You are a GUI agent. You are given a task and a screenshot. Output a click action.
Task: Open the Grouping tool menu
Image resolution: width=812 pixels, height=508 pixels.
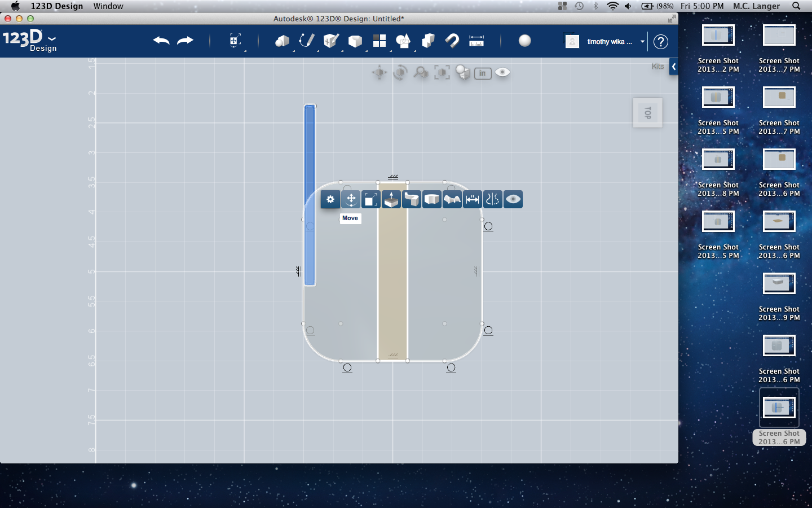(x=404, y=41)
